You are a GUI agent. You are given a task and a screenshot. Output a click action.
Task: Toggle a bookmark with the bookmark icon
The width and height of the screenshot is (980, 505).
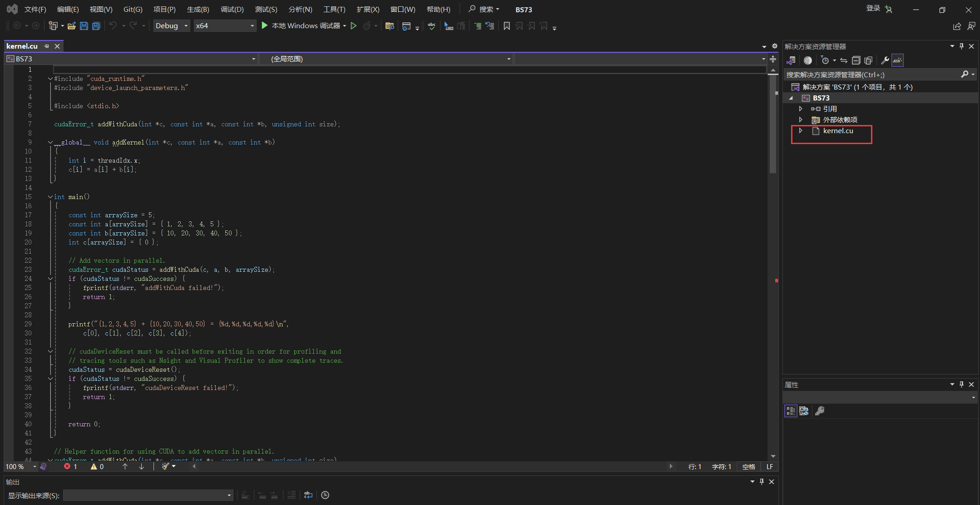pyautogui.click(x=507, y=26)
